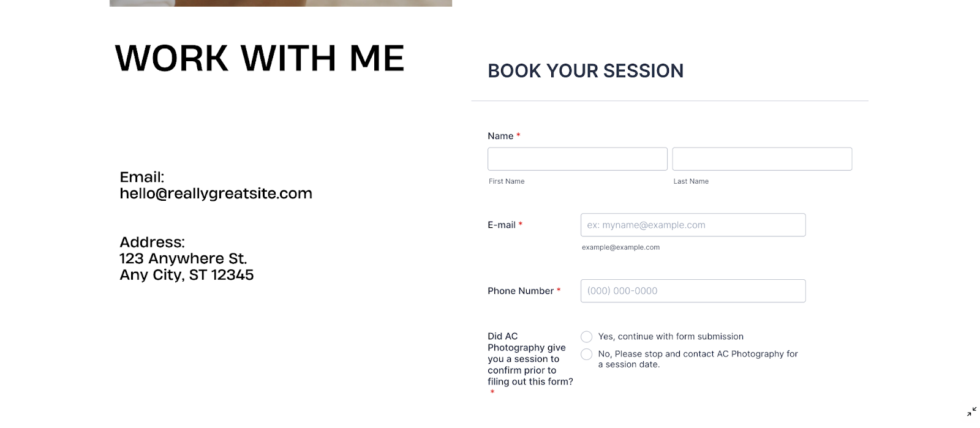Viewport: 980px width, 428px height.
Task: Click the "Phone Number" field label
Action: [521, 291]
